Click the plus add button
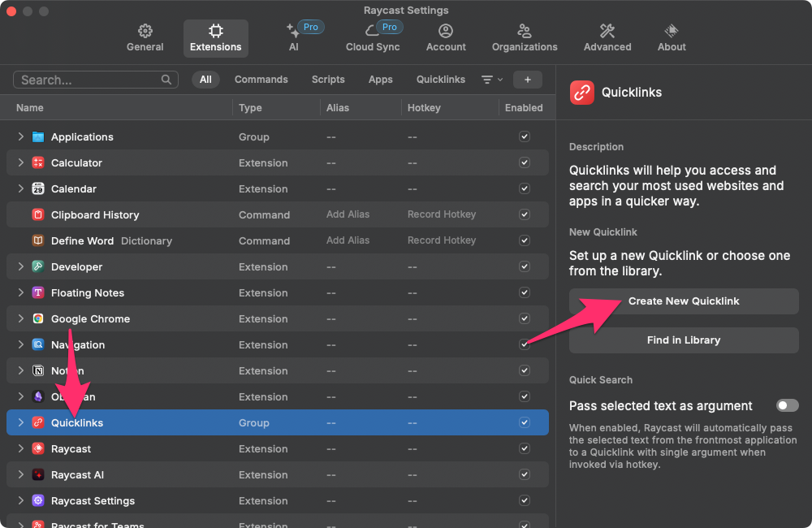 [527, 80]
